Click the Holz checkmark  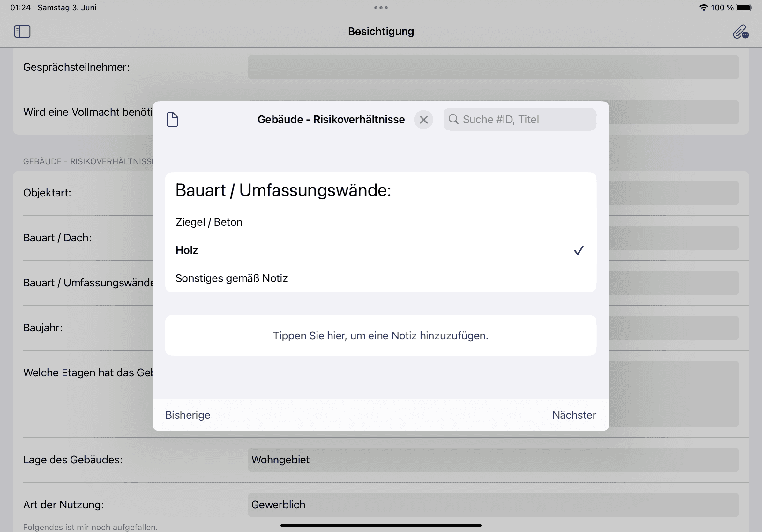click(x=579, y=250)
